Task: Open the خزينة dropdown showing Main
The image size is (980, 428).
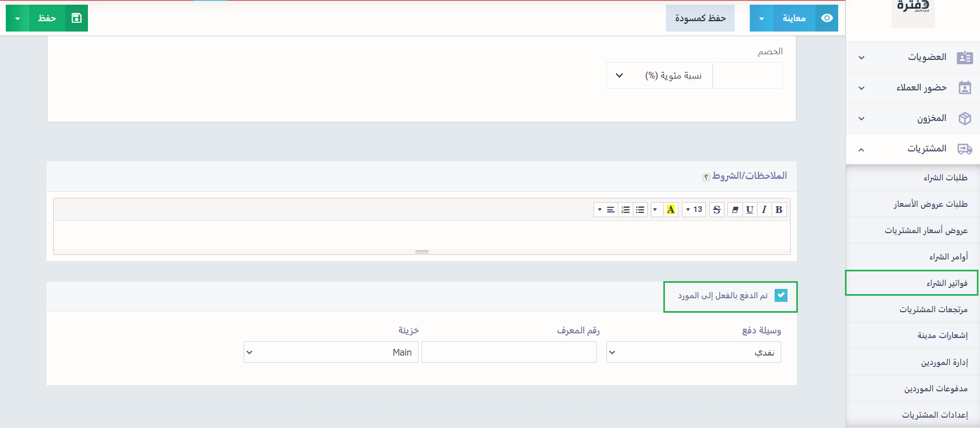Action: point(331,353)
